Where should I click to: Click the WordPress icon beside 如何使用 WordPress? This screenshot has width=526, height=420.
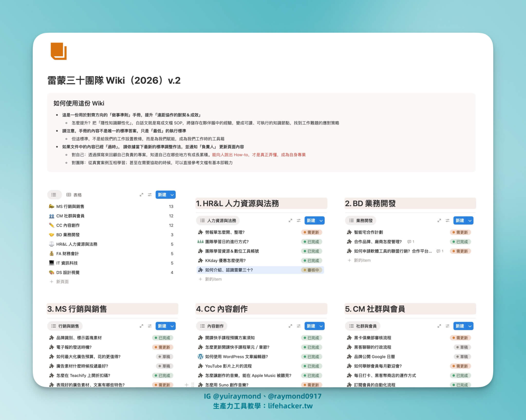click(201, 357)
